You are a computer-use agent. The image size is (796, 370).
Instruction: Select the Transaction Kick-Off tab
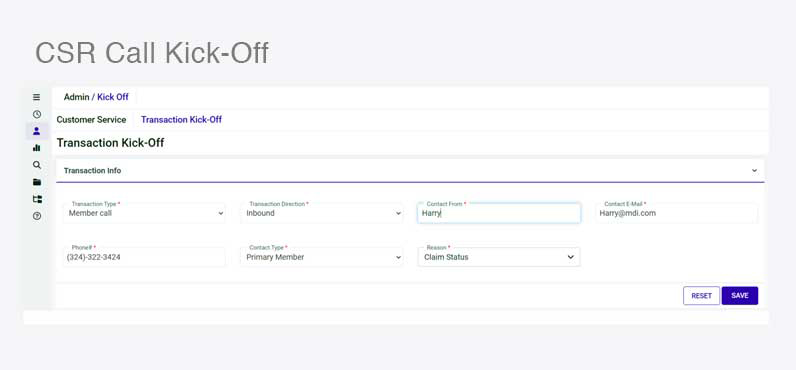181,120
